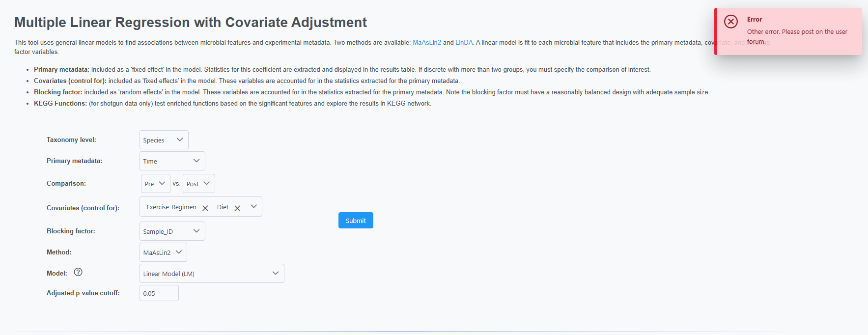The width and height of the screenshot is (868, 335).
Task: Click the Error notification popup
Action: [x=788, y=31]
